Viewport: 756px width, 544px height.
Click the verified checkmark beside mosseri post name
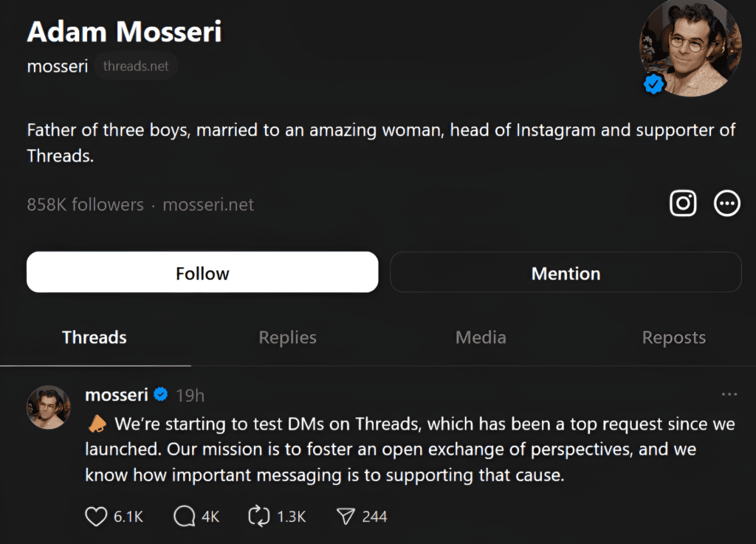[160, 394]
